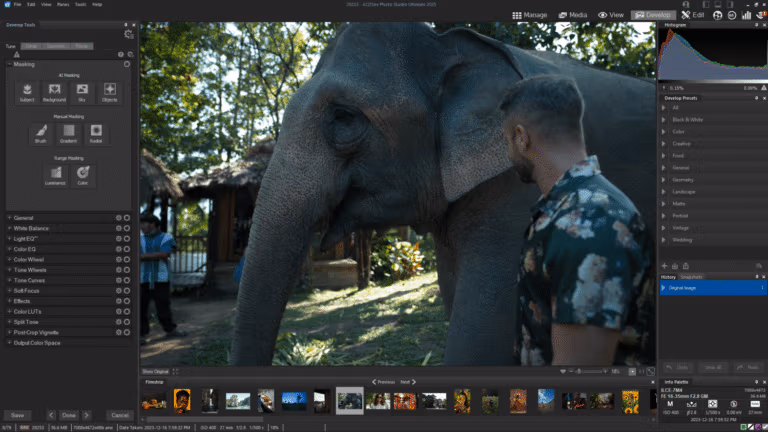Select the Background AI mask tool
This screenshot has width=768, height=432.
point(54,92)
